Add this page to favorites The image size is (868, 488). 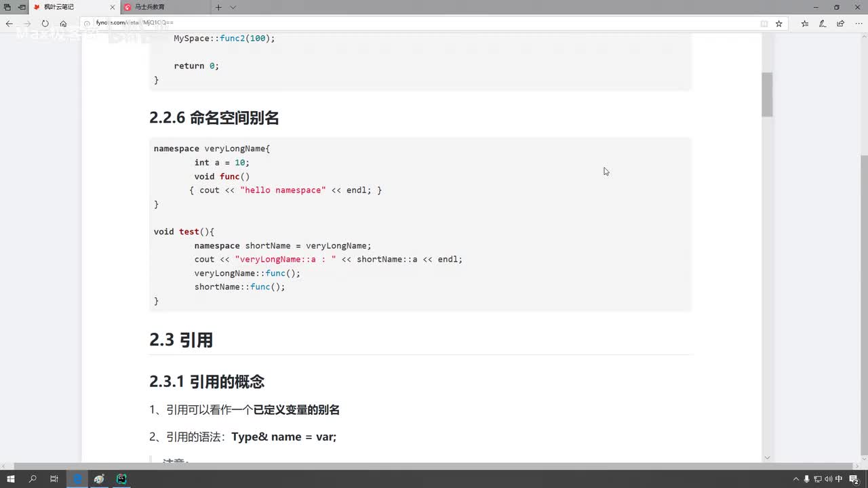(779, 23)
